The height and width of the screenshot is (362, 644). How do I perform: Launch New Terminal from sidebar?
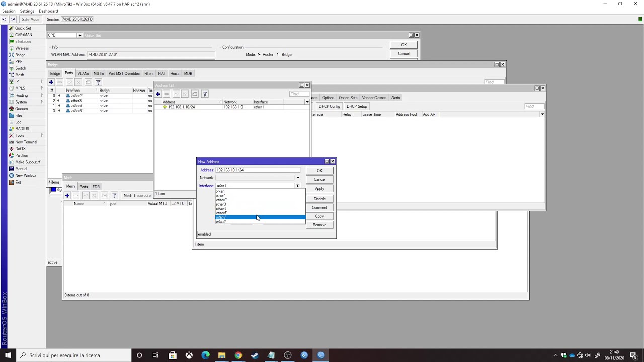[26, 142]
